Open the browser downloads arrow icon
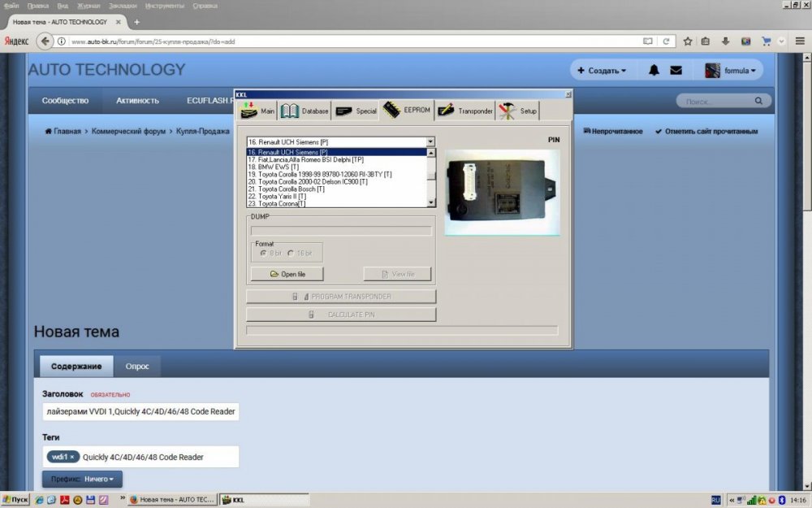Viewport: 812px width, 508px height. (725, 41)
